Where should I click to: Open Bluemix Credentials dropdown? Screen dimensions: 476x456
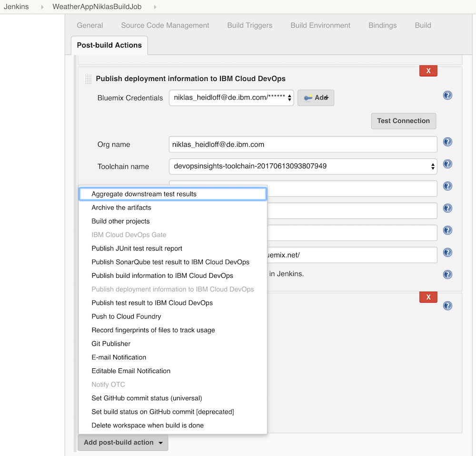(x=231, y=98)
